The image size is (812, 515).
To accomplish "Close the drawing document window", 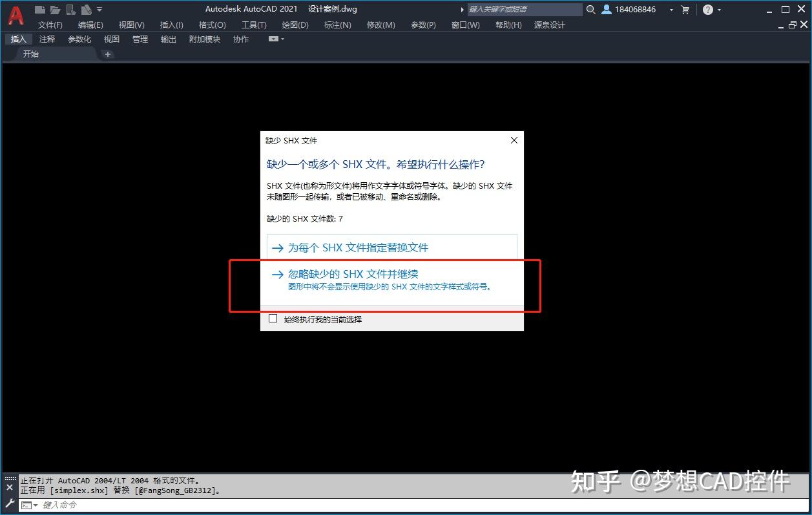I will (x=803, y=25).
